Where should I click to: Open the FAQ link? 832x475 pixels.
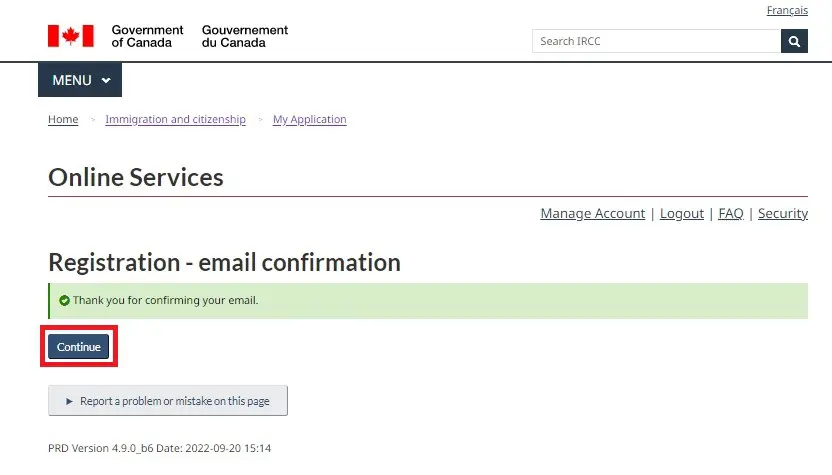click(731, 213)
